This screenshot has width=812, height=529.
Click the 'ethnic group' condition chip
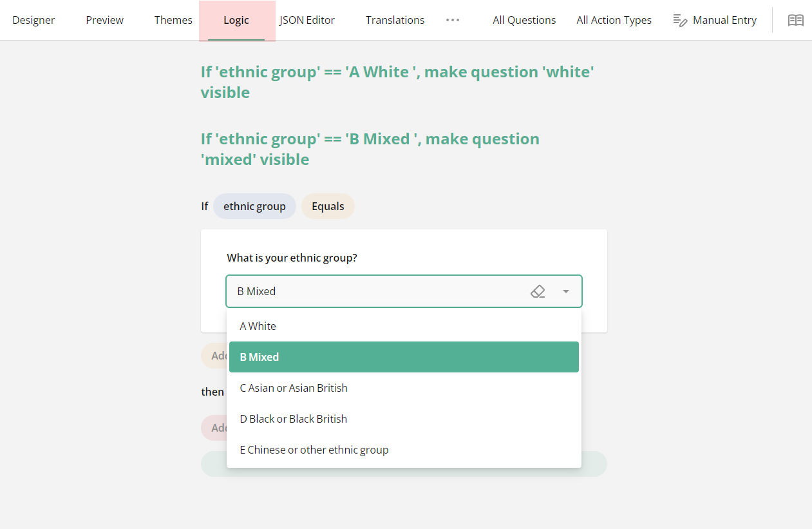pyautogui.click(x=254, y=206)
